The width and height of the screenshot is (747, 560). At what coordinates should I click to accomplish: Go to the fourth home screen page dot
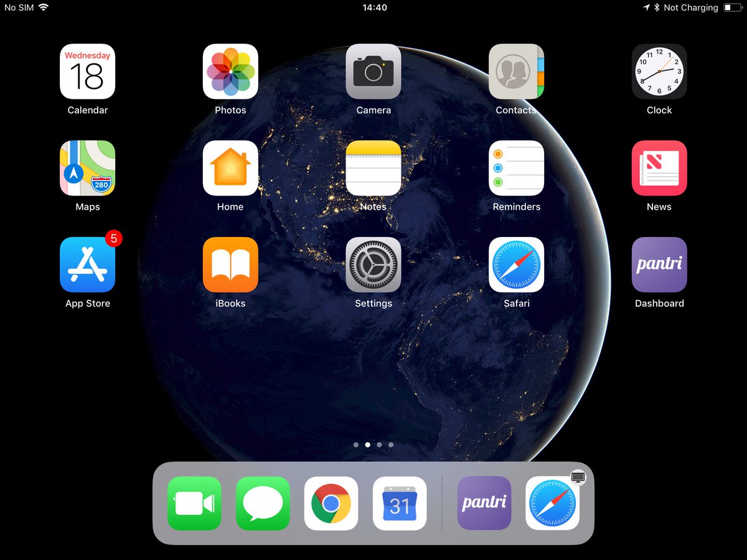click(x=391, y=445)
